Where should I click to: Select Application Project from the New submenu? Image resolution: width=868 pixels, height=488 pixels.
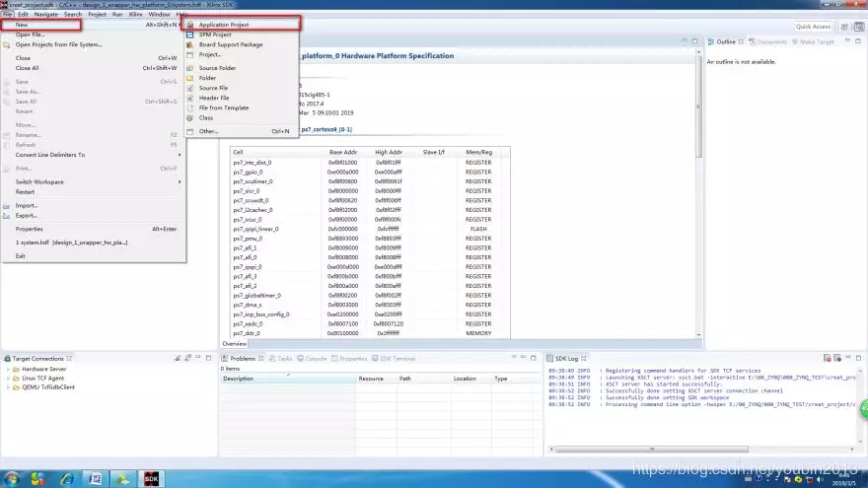[x=223, y=25]
